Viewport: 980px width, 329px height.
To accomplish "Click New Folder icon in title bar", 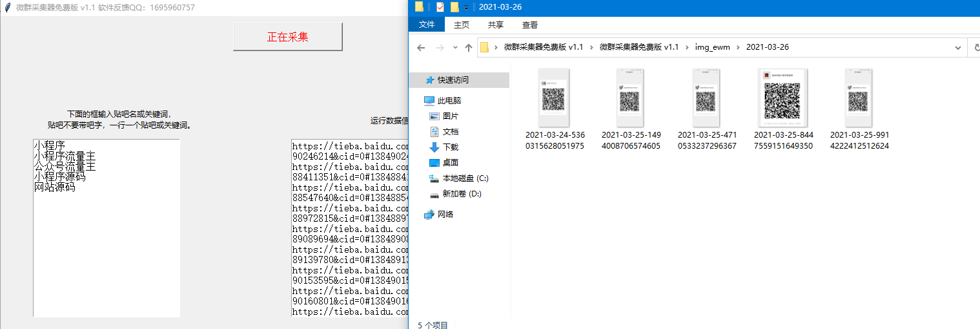I will (x=454, y=7).
